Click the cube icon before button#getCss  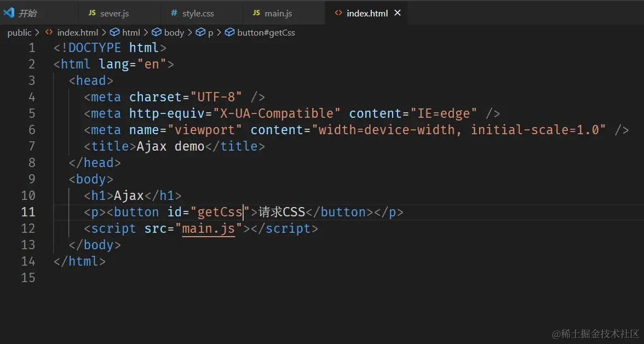click(x=230, y=32)
